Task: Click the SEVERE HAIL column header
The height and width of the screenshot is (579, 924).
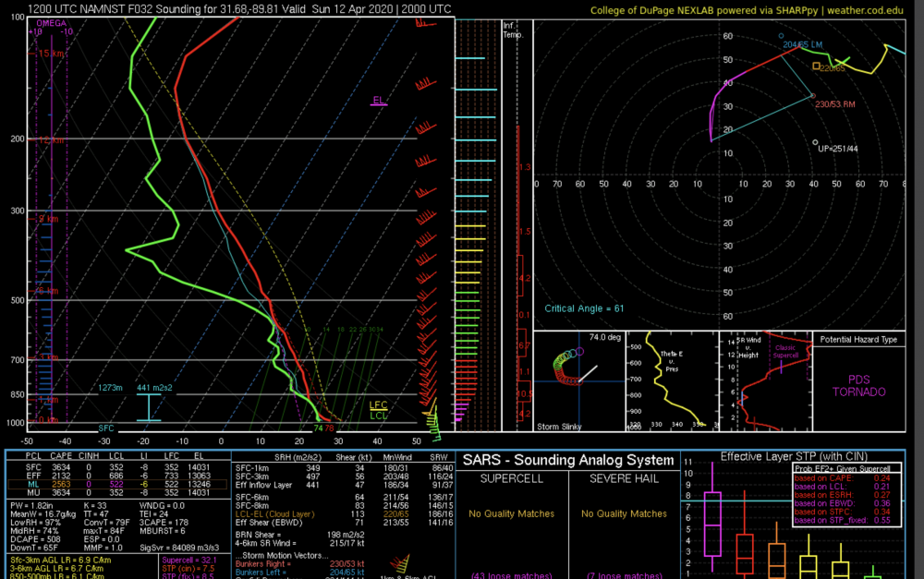Action: coord(624,479)
